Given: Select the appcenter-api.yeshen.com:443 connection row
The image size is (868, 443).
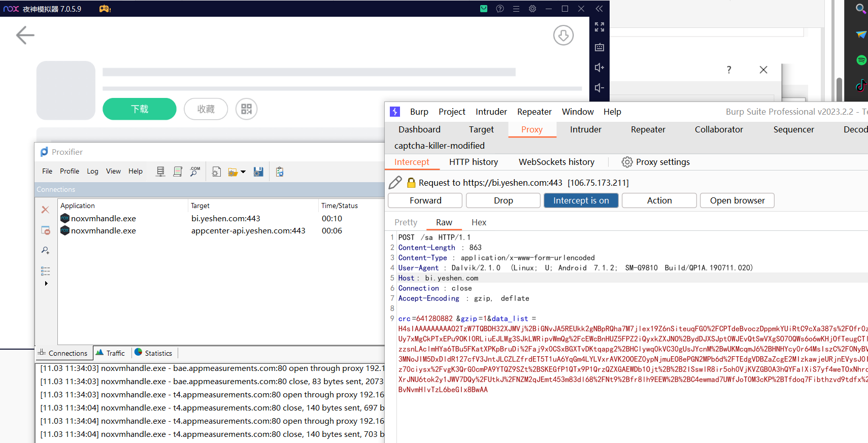Looking at the screenshot, I should click(x=221, y=230).
